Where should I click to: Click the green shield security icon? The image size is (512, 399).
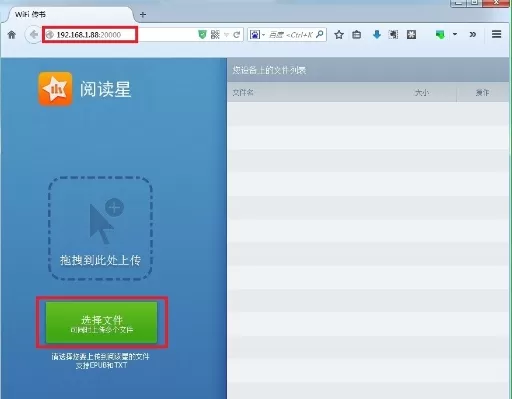point(202,34)
